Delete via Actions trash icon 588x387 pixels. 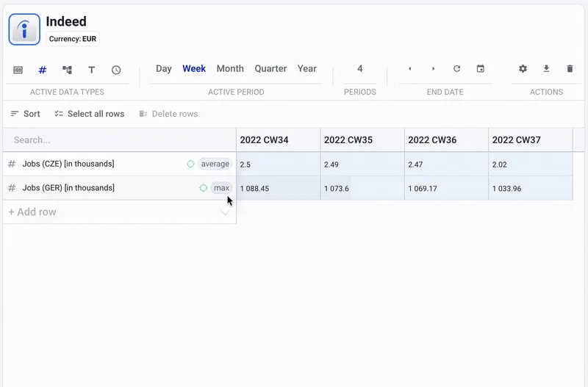point(570,68)
